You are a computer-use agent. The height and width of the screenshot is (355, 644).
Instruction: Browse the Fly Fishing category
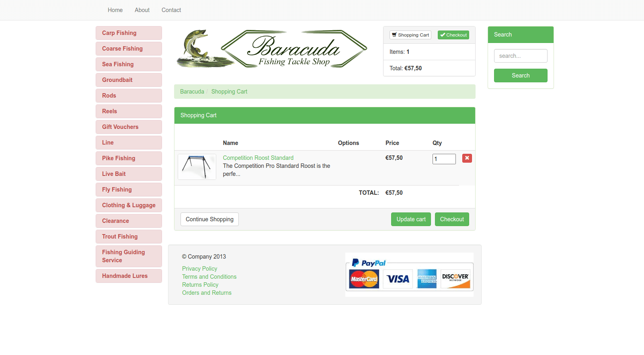(129, 190)
